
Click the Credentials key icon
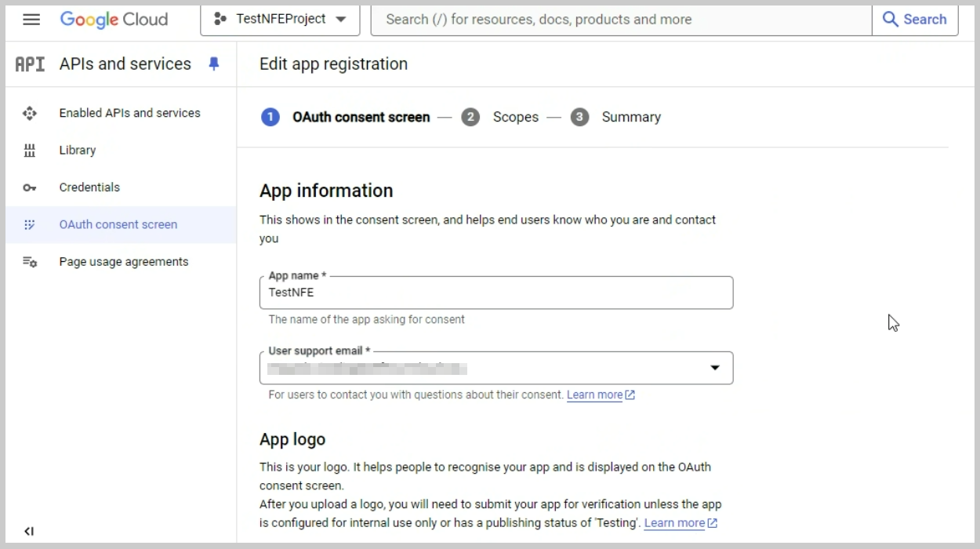[x=30, y=187]
